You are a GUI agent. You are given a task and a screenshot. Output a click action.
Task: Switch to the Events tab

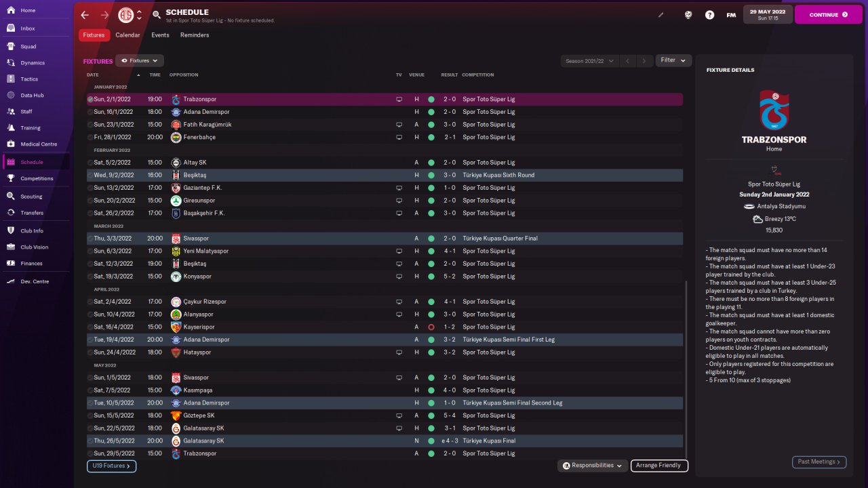click(x=160, y=35)
